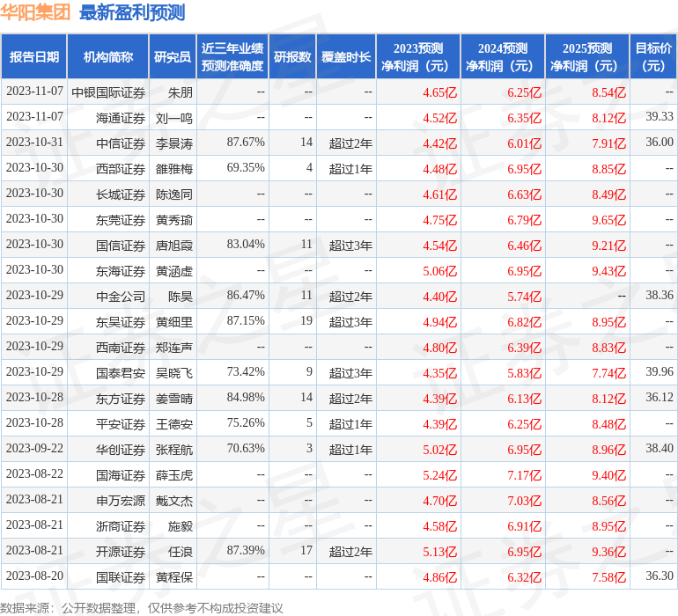Select the 研究员 column header
Screen dimensions: 678x616
click(x=173, y=56)
